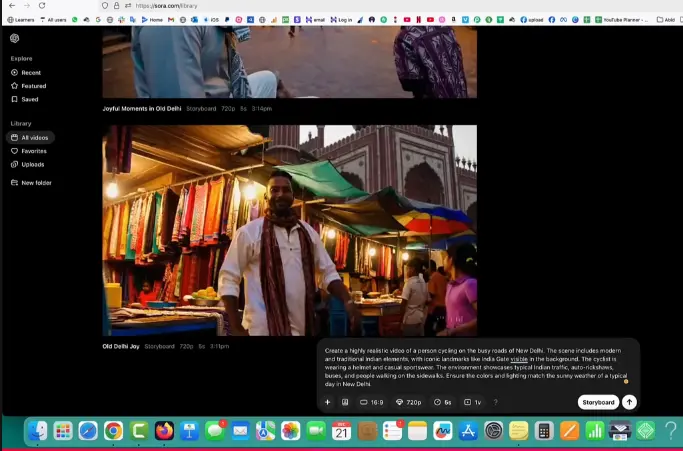Click the plus attach media icon

point(327,402)
